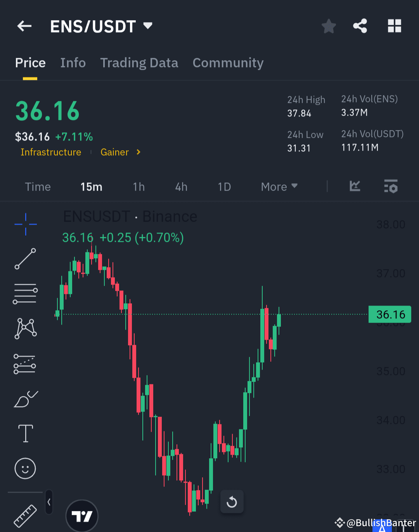Image resolution: width=419 pixels, height=532 pixels.
Task: Open the More timeframes dropdown
Action: coord(279,186)
